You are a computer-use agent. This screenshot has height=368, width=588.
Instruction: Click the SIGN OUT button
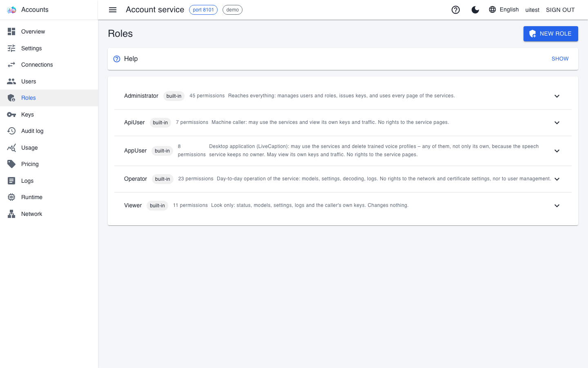[560, 10]
